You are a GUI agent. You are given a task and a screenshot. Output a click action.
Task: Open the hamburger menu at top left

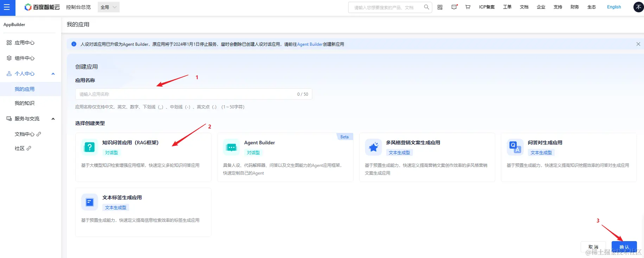pyautogui.click(x=7, y=7)
